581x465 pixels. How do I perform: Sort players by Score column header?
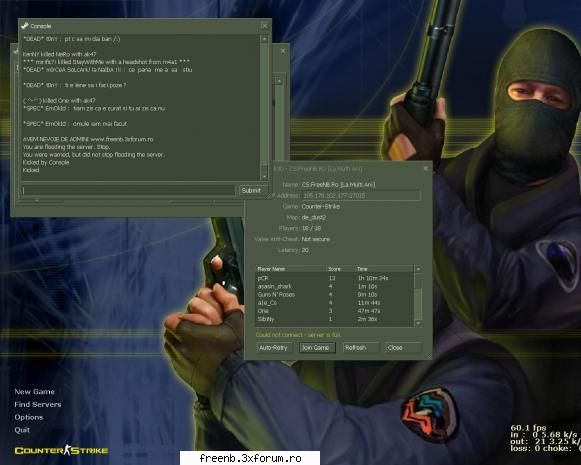(x=339, y=269)
